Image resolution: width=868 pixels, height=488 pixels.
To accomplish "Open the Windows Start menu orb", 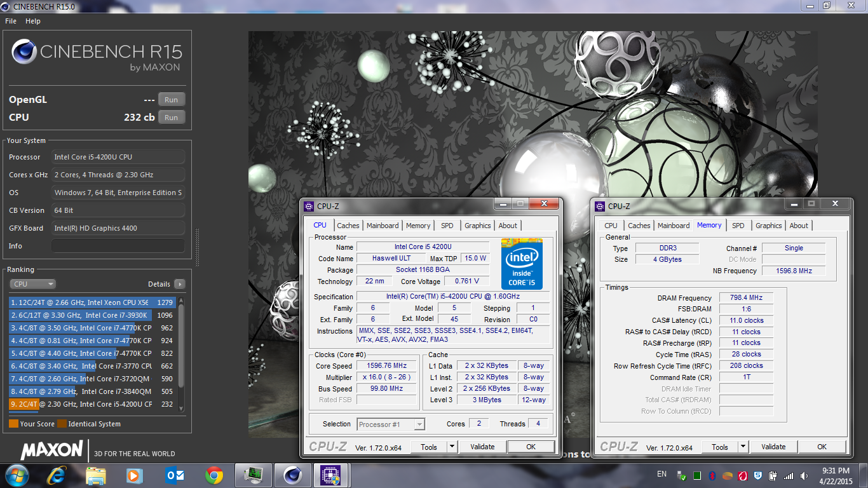I will point(17,475).
